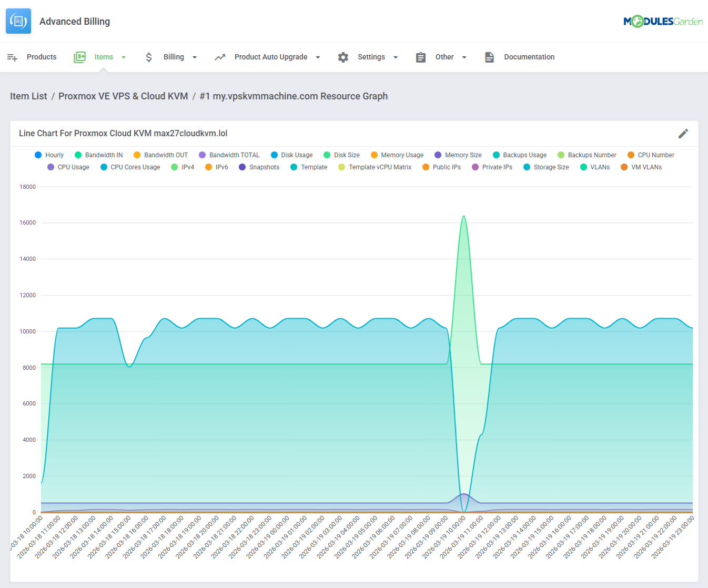Hide the IPv4 series
Screen dimensions: 708x588
(x=183, y=167)
